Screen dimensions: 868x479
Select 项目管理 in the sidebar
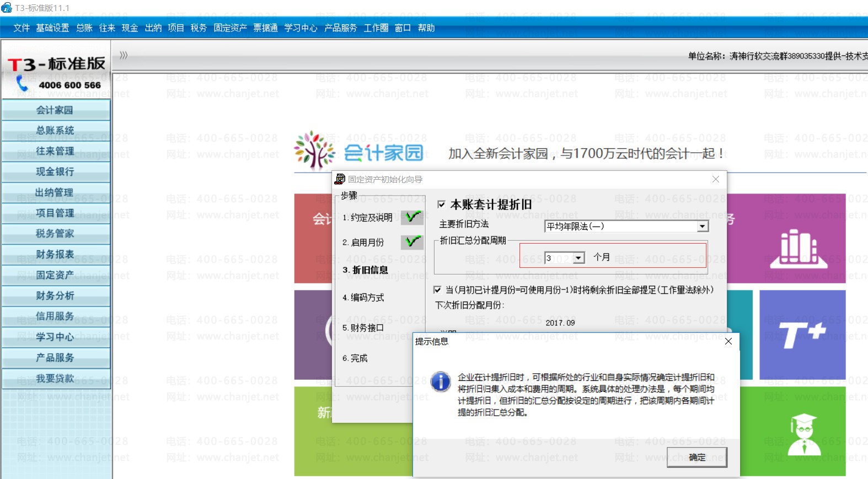coord(56,213)
